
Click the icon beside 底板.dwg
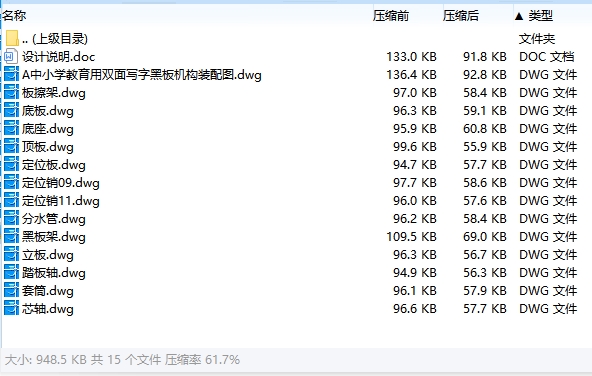(11, 111)
